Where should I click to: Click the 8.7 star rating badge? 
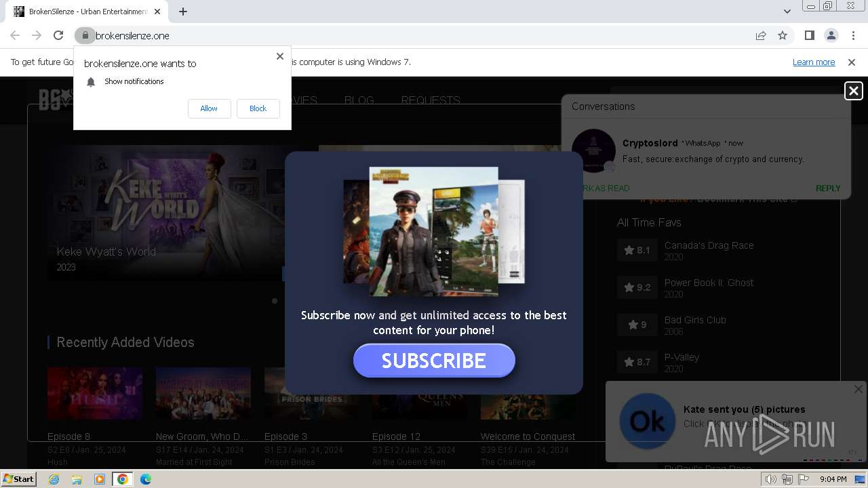click(x=637, y=362)
